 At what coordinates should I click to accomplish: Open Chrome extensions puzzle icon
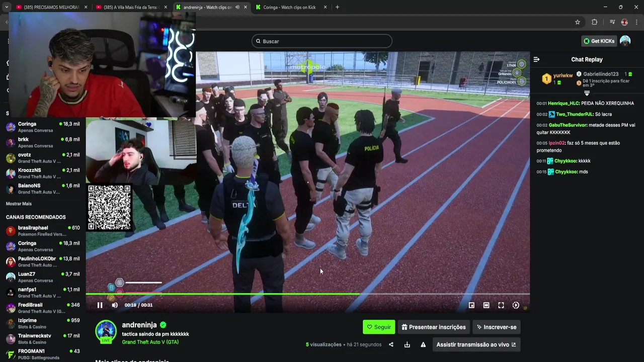[x=594, y=22]
